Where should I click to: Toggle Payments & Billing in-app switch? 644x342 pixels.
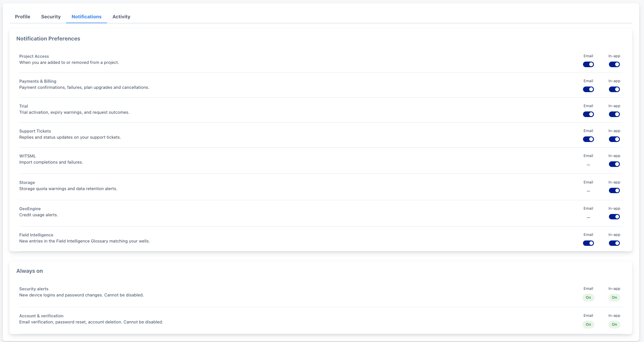(x=614, y=89)
